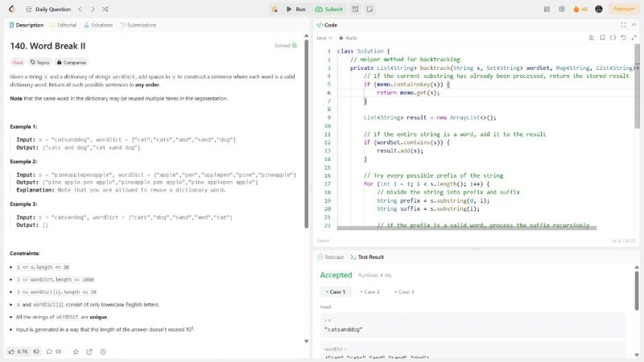Viewport: 644px width, 362px height.
Task: Collapse the Code panel chevron
Action: [x=634, y=25]
